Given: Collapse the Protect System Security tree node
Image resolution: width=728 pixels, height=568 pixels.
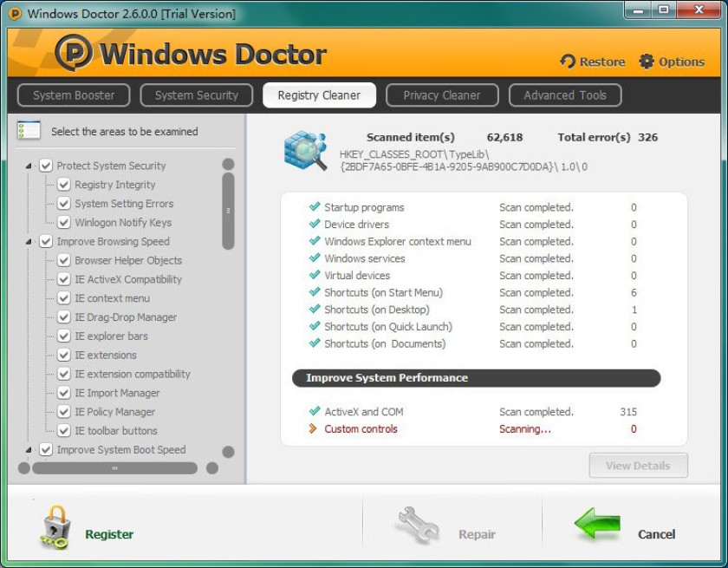Looking at the screenshot, I should [x=29, y=166].
